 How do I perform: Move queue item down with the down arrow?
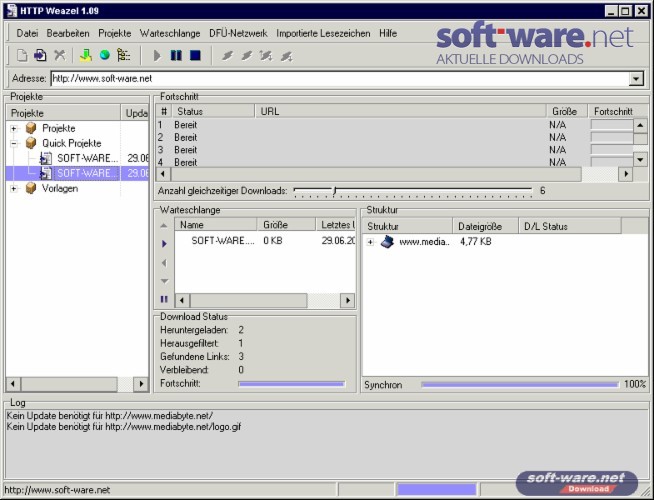[x=164, y=281]
